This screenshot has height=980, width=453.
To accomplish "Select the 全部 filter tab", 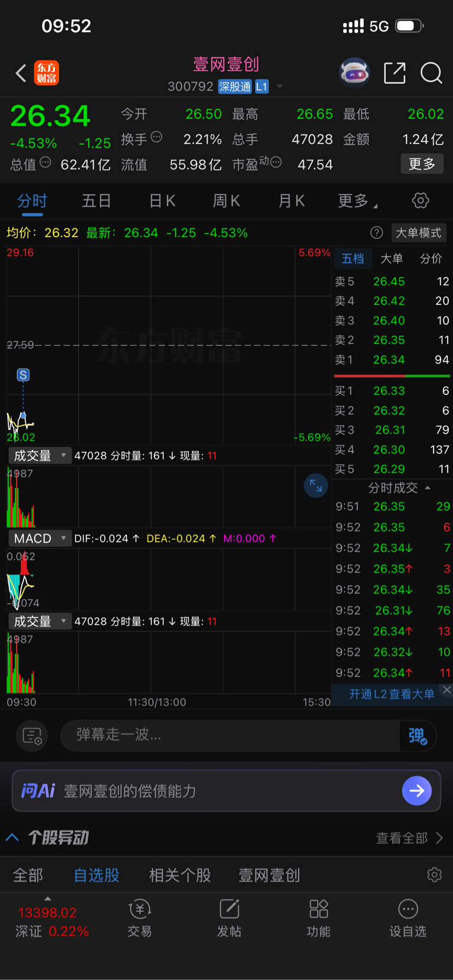I will point(28,875).
